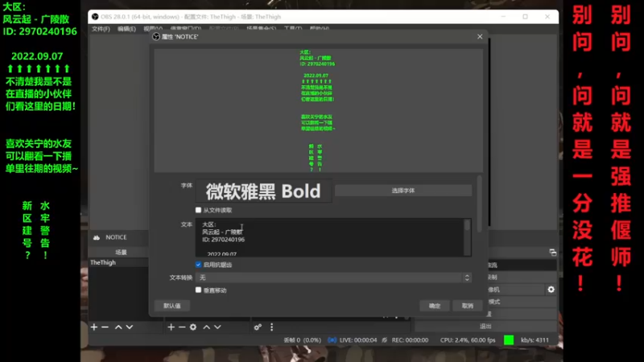Screen dimensions: 644x362
Task: Open source properties gear icon
Action: (x=193, y=327)
